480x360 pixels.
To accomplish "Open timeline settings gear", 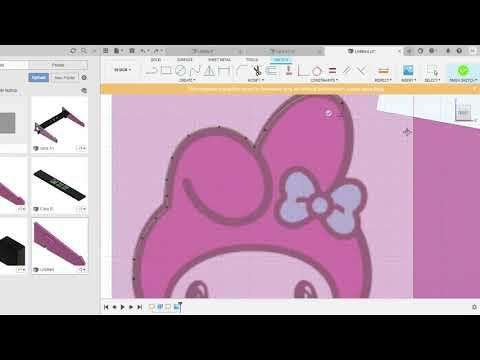I will coord(474,307).
